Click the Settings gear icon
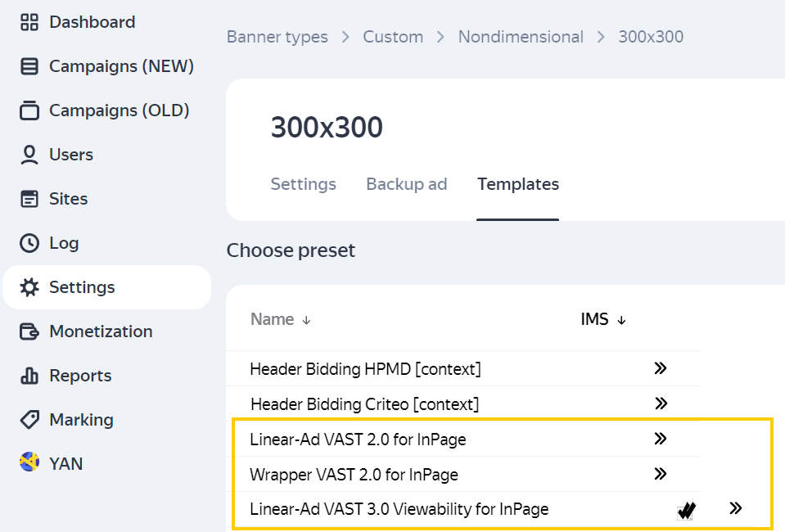The height and width of the screenshot is (532, 785). [x=29, y=287]
